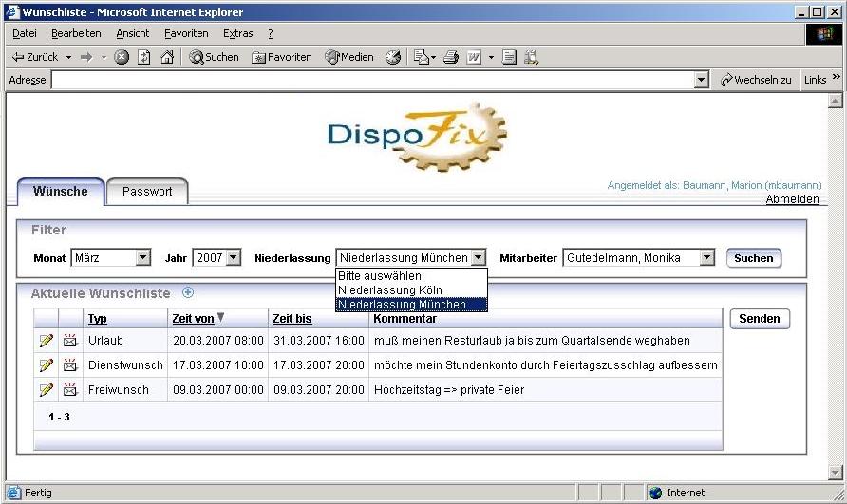
Task: Click the last toolbar icon right of Discuss
Action: click(x=532, y=57)
